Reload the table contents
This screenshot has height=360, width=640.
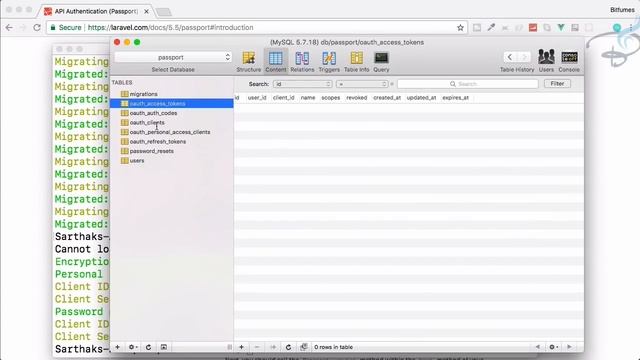(288, 347)
